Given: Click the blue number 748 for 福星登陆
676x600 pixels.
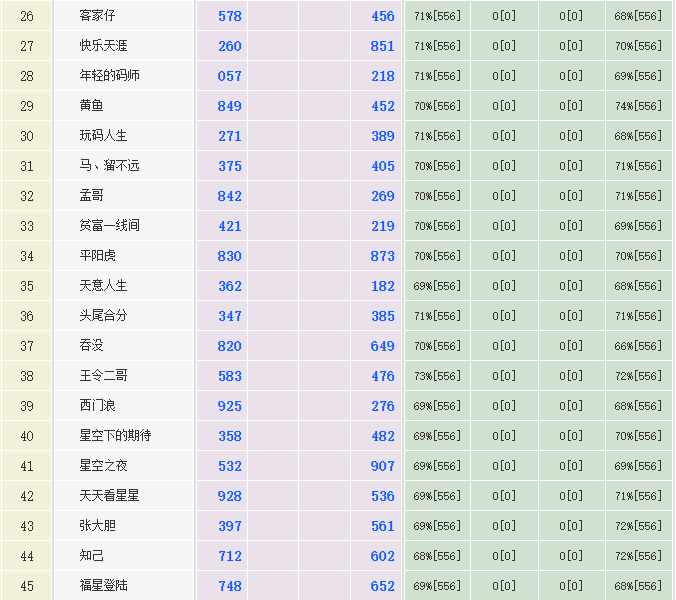Looking at the screenshot, I should (229, 586).
